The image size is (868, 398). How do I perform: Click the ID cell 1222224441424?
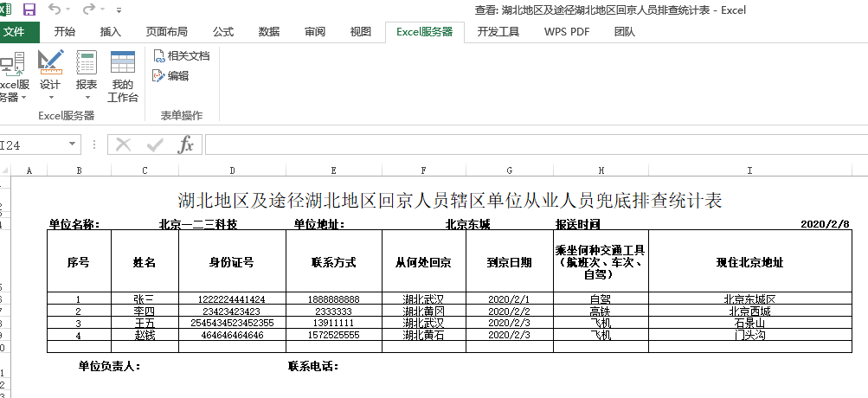pos(233,298)
